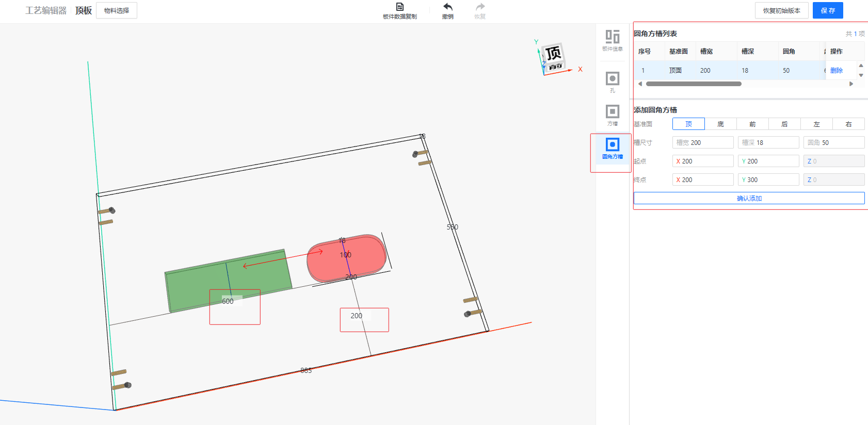Image resolution: width=868 pixels, height=425 pixels.
Task: Click the 保存 save button
Action: tap(827, 10)
